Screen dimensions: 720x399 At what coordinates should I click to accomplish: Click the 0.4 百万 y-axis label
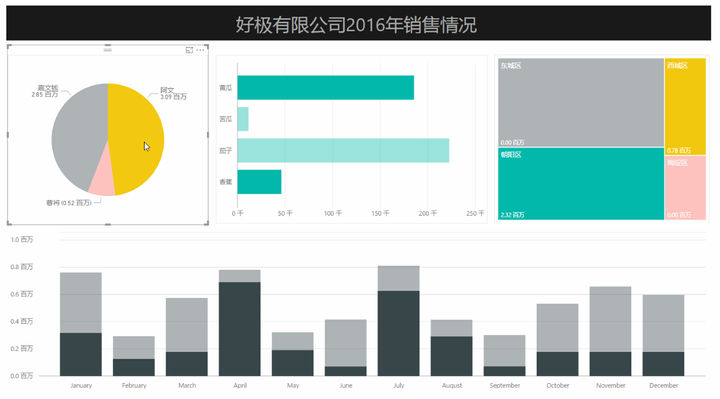(22, 321)
